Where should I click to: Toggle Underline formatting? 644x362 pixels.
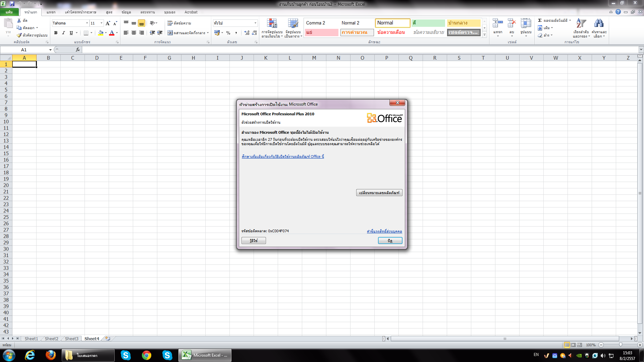71,33
